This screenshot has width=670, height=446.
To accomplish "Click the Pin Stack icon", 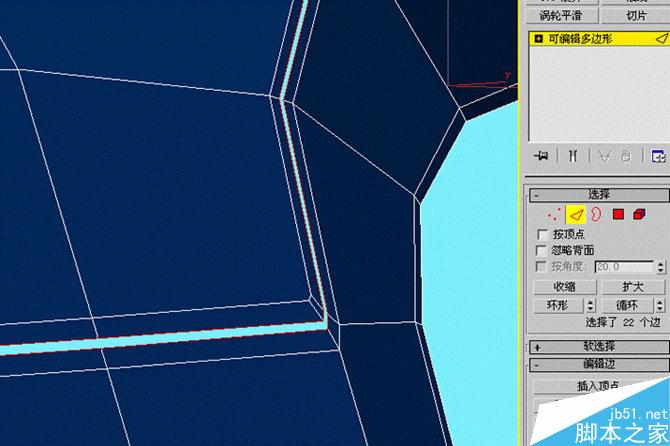I will click(541, 156).
